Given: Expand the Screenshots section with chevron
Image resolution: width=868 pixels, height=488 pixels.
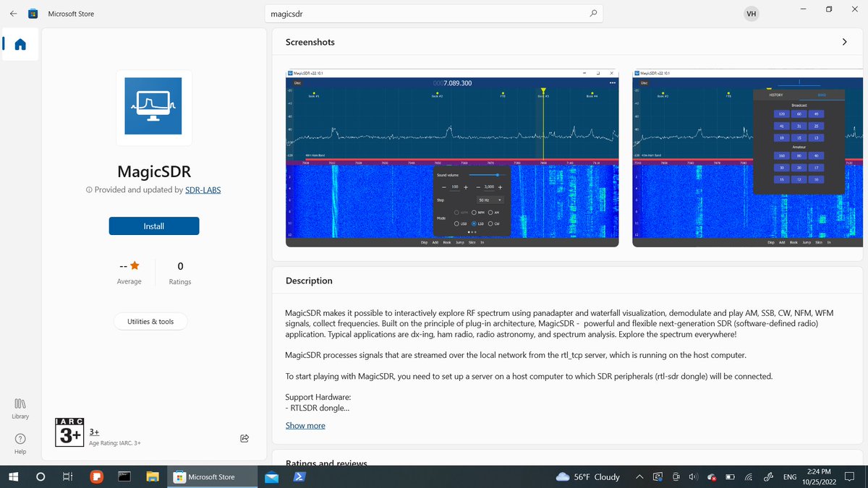Looking at the screenshot, I should (x=844, y=42).
